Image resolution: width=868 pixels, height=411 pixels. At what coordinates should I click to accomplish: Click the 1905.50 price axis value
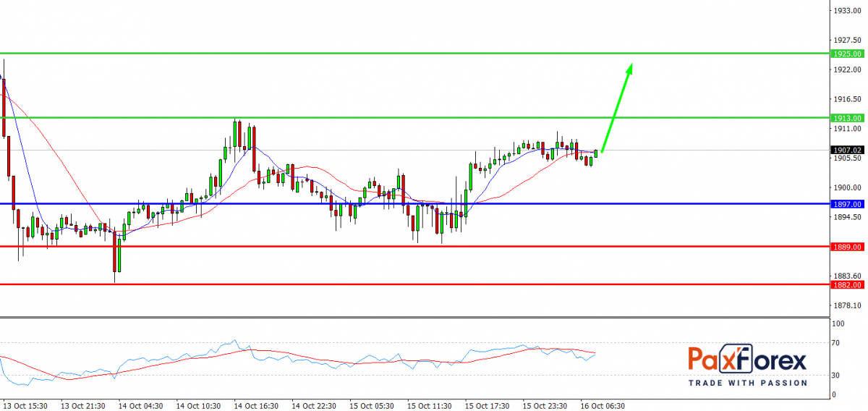tap(846, 158)
